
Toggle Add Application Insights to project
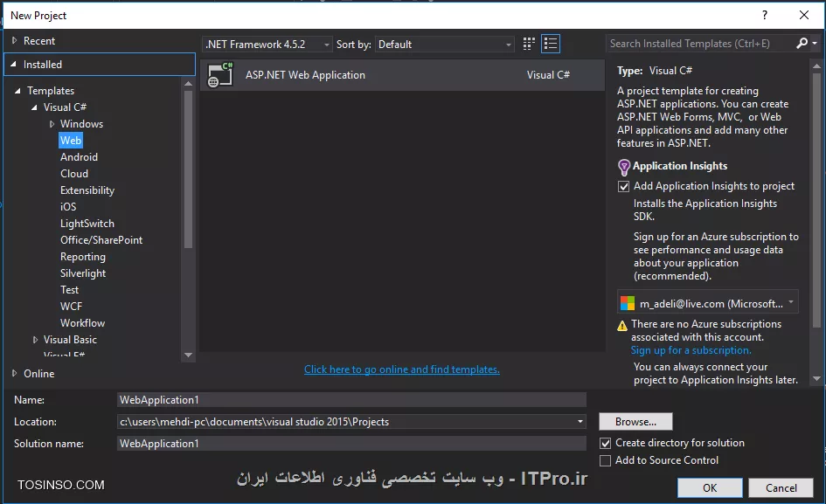click(x=624, y=186)
